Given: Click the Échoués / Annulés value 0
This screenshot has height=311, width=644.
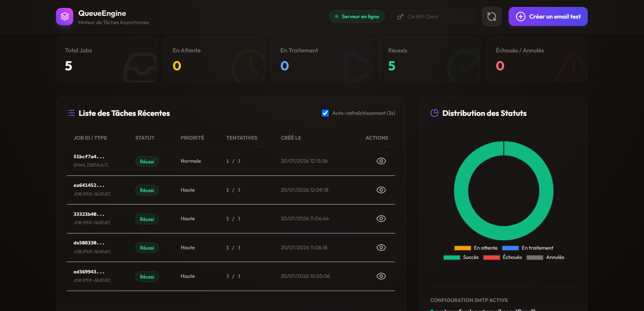Looking at the screenshot, I should point(500,66).
